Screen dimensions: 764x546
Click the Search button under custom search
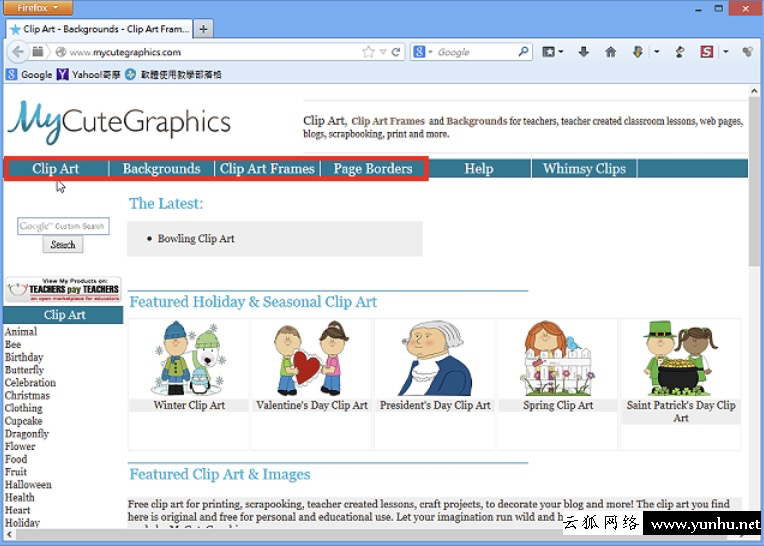[63, 245]
